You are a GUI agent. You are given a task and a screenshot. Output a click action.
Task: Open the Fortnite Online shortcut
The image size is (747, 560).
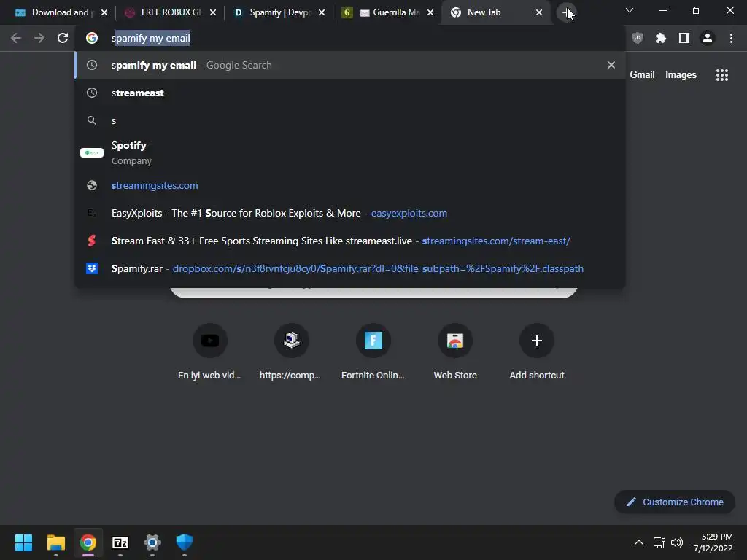[373, 352]
